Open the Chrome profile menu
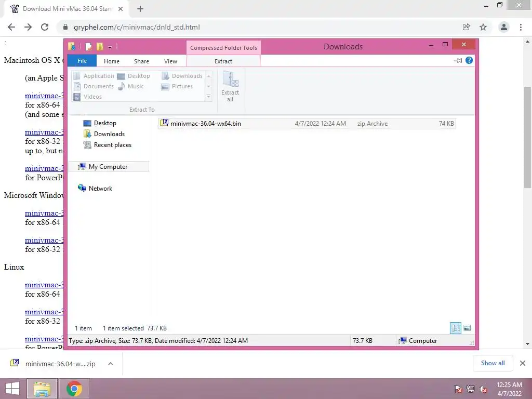 [x=504, y=27]
